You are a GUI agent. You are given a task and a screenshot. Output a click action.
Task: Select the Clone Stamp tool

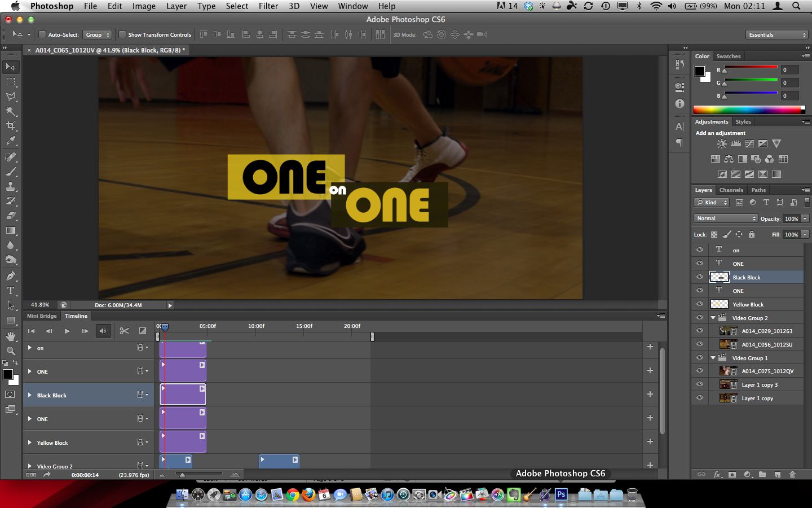[x=11, y=186]
